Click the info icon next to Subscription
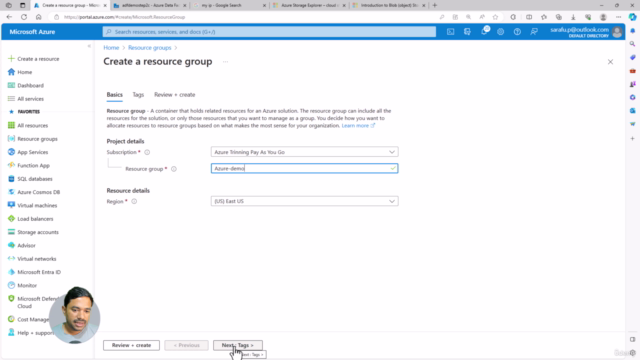The image size is (640, 360). point(147,152)
